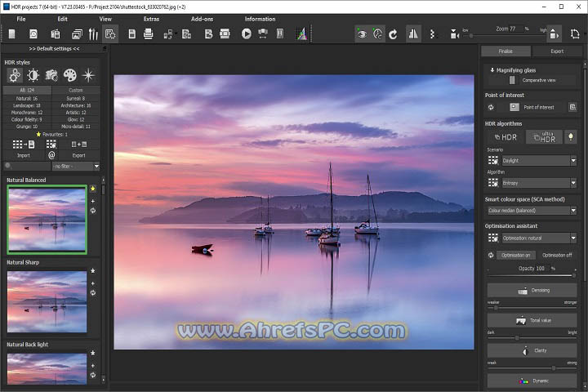Screen dimensions: 588x392
Task: Select the camera HDR style icon
Action: click(x=51, y=75)
